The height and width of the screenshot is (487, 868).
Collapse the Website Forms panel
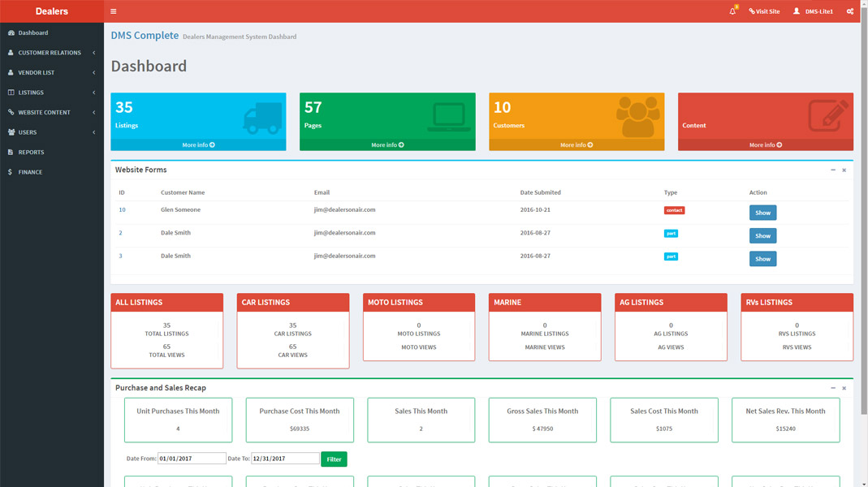pos(832,170)
